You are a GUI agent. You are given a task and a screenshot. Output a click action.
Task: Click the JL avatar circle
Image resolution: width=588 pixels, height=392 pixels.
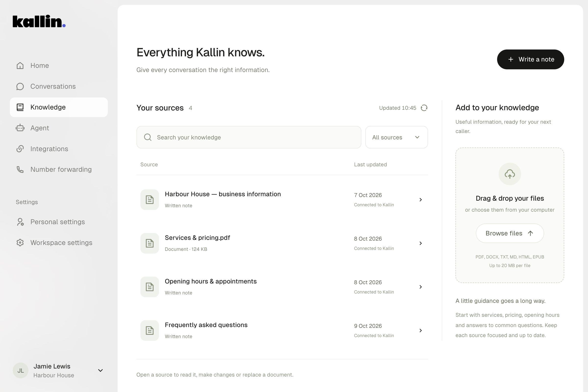(x=21, y=370)
